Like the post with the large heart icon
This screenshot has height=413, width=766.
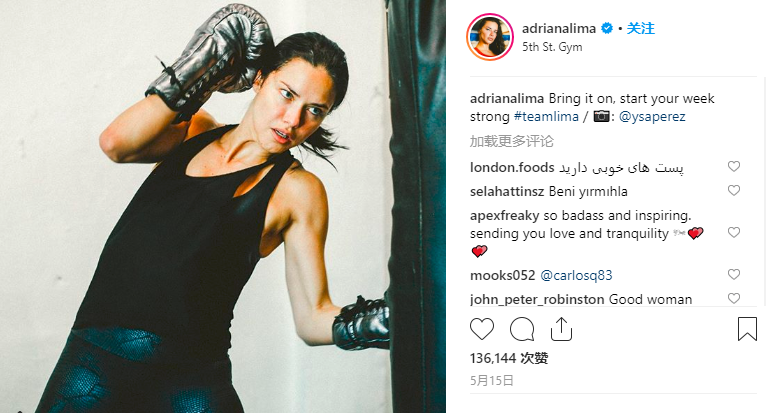pyautogui.click(x=482, y=329)
